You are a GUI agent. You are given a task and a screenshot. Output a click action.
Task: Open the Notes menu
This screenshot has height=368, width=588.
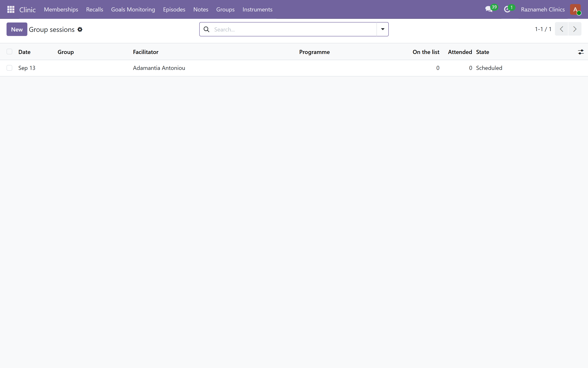[201, 9]
